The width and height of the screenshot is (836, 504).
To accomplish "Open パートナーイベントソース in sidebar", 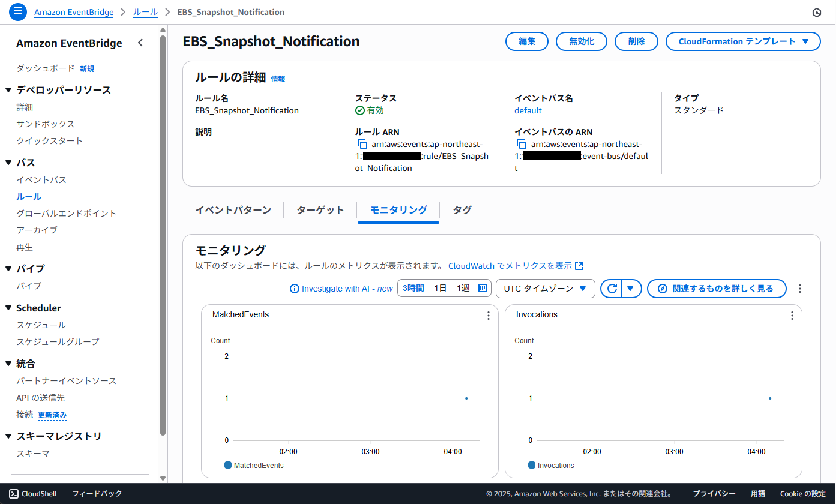I will tap(67, 381).
